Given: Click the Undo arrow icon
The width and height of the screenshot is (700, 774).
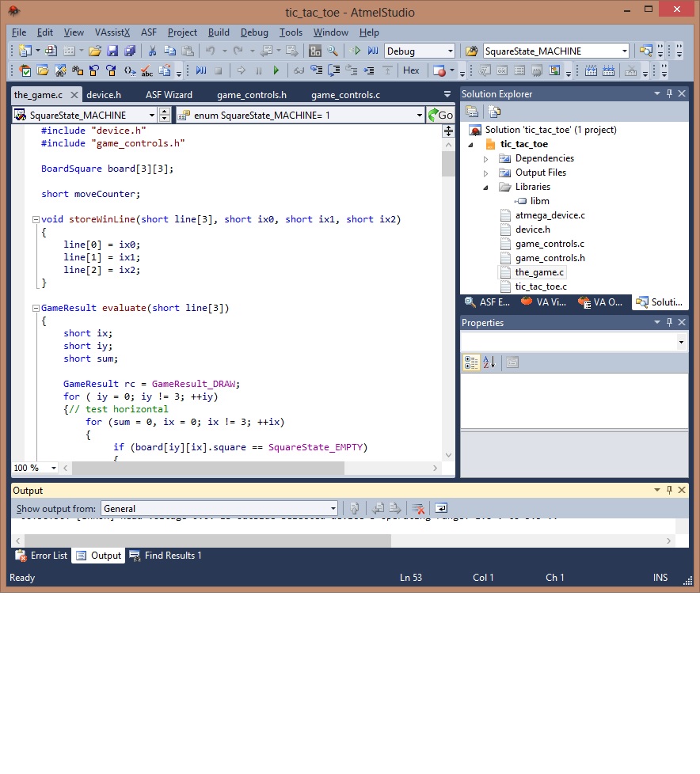Looking at the screenshot, I should coord(211,51).
